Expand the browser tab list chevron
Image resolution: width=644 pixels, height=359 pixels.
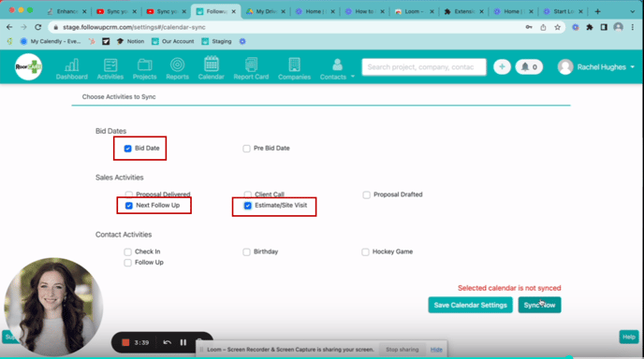[x=633, y=12]
